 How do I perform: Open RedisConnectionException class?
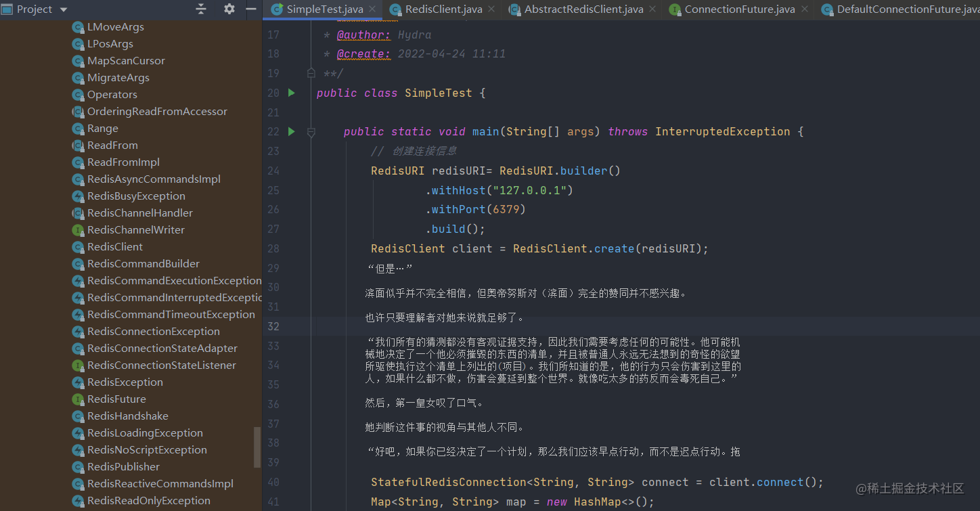coord(154,332)
